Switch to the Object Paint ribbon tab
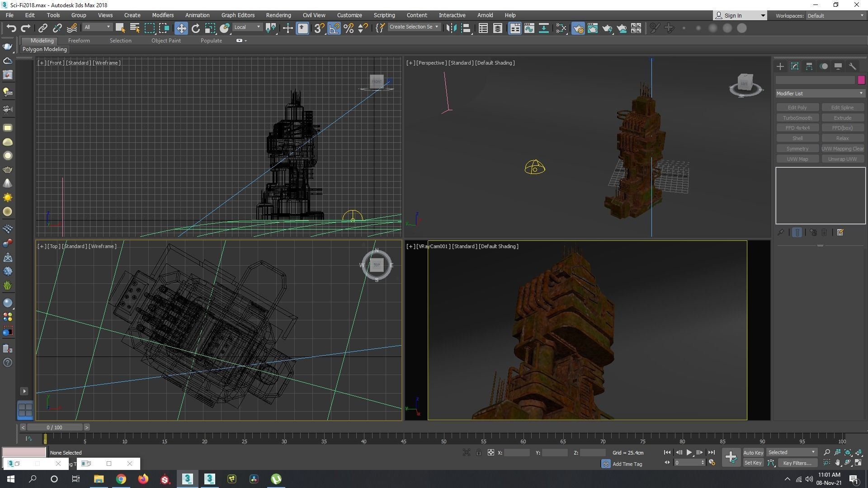The image size is (868, 488). click(x=166, y=41)
